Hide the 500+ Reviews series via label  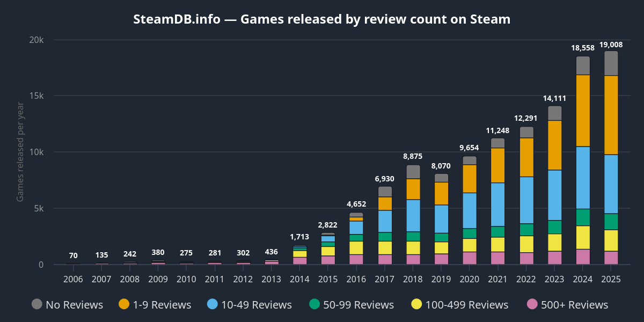click(x=575, y=305)
